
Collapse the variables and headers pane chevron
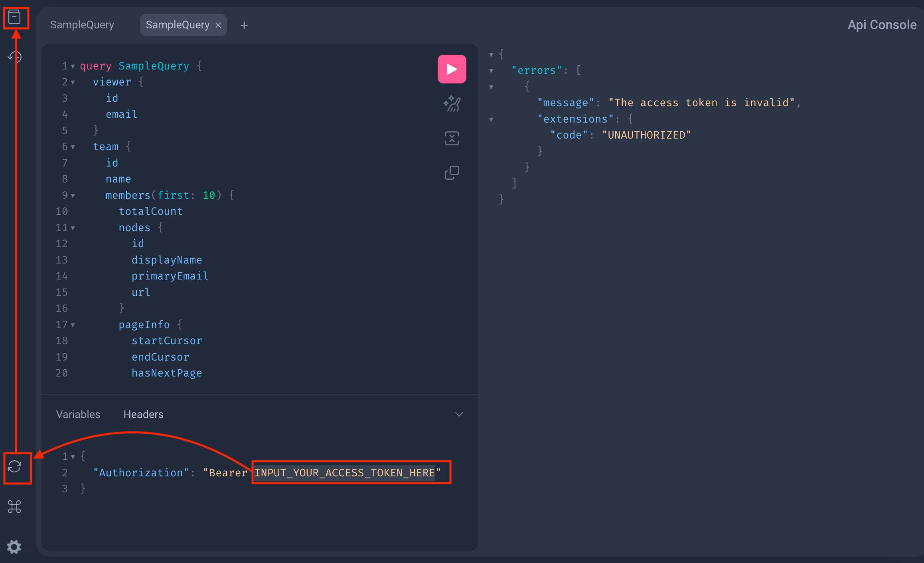[x=459, y=414]
